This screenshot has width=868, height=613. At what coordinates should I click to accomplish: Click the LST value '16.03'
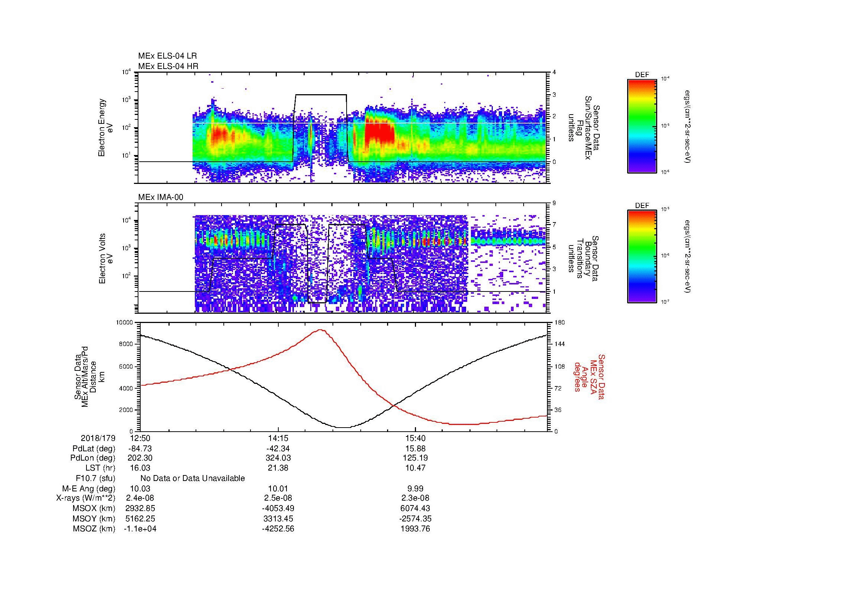[140, 468]
